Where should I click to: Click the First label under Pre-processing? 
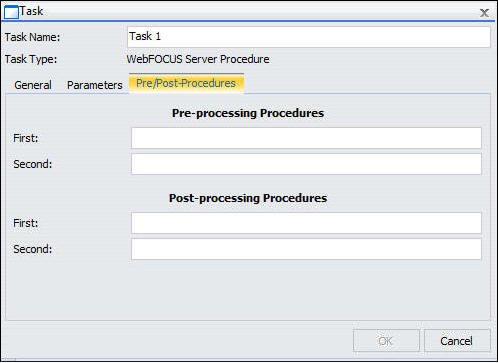point(26,138)
